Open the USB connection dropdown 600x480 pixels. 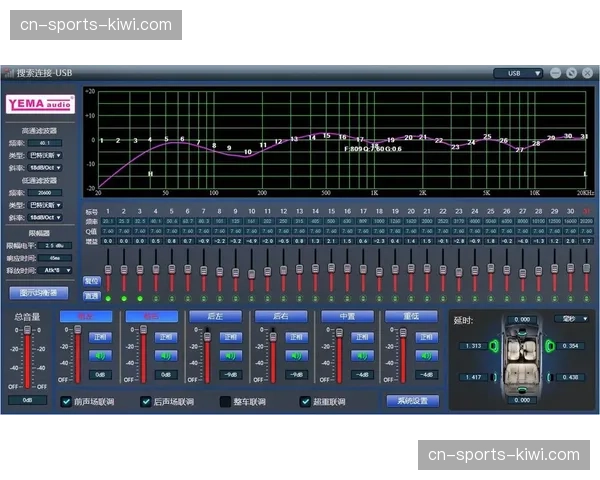pyautogui.click(x=519, y=73)
